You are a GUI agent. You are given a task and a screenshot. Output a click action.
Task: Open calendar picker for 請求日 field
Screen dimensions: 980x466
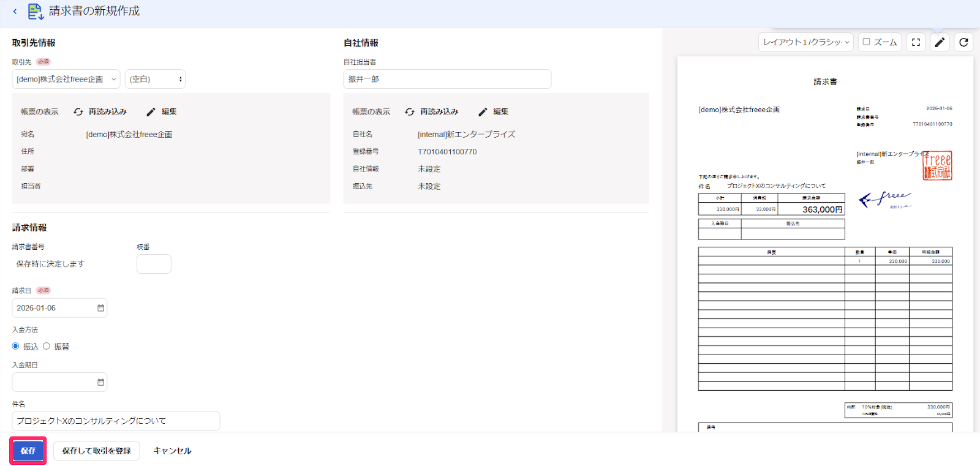point(100,308)
